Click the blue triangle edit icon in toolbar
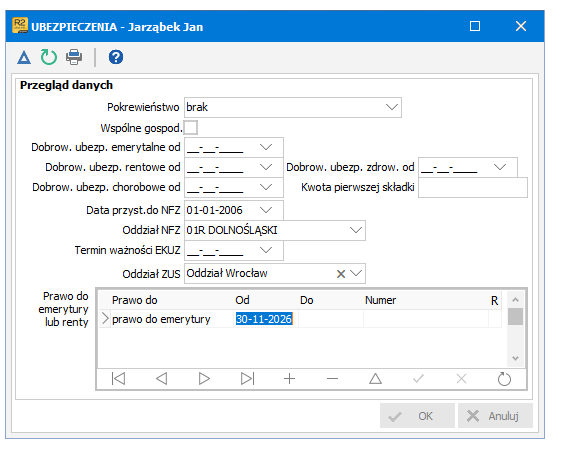Screen dimensions: 569x463 click(24, 58)
